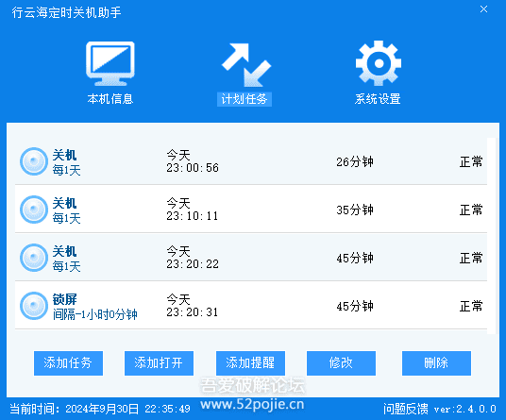506x420 pixels.
Task: Click the 添加打开 button
Action: pos(160,363)
